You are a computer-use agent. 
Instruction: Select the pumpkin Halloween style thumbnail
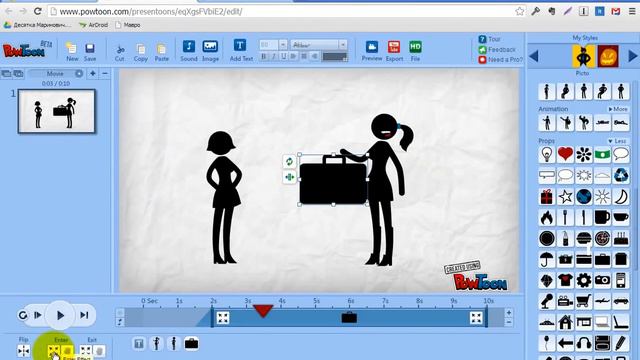(x=608, y=56)
